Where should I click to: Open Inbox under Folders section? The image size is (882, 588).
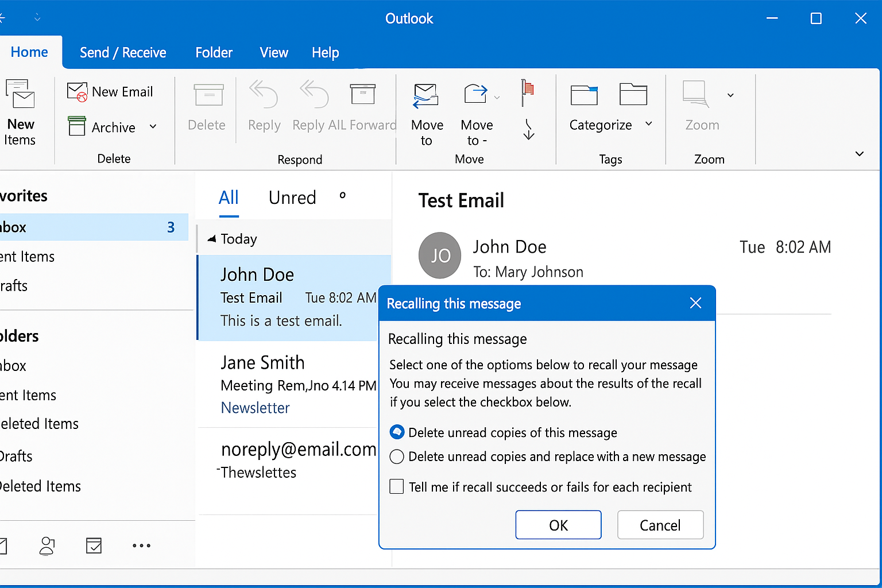tap(13, 366)
